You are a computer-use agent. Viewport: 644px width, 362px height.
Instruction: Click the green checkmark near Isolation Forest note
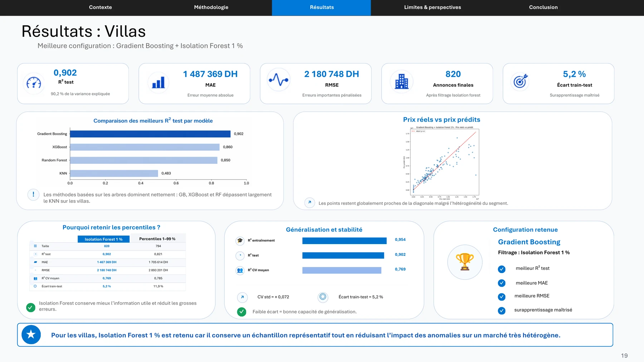click(31, 307)
